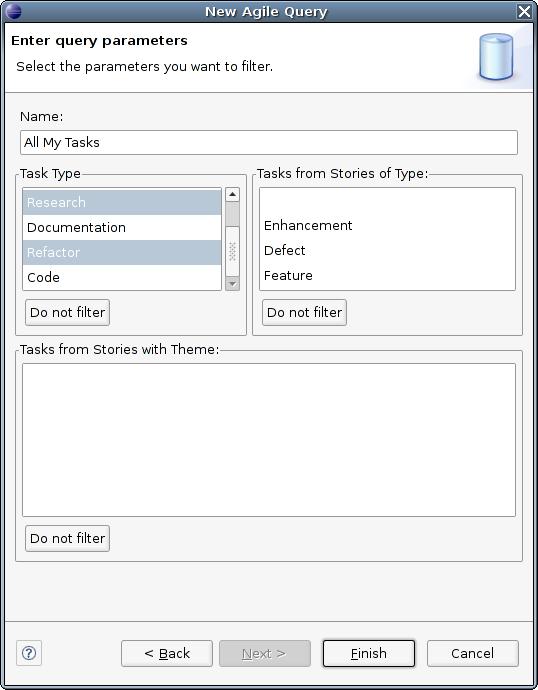Click the Task Type list down arrow
538x690 pixels.
tap(232, 284)
